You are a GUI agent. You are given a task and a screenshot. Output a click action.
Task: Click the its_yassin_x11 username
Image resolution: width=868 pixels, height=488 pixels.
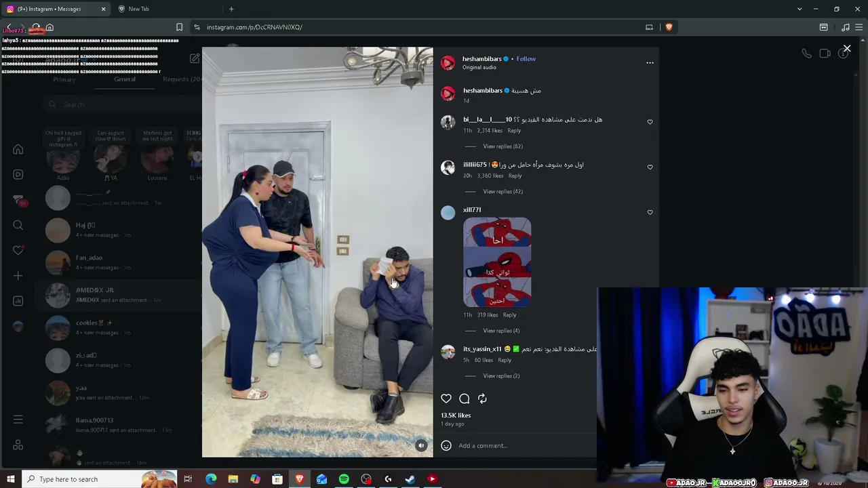(x=482, y=349)
